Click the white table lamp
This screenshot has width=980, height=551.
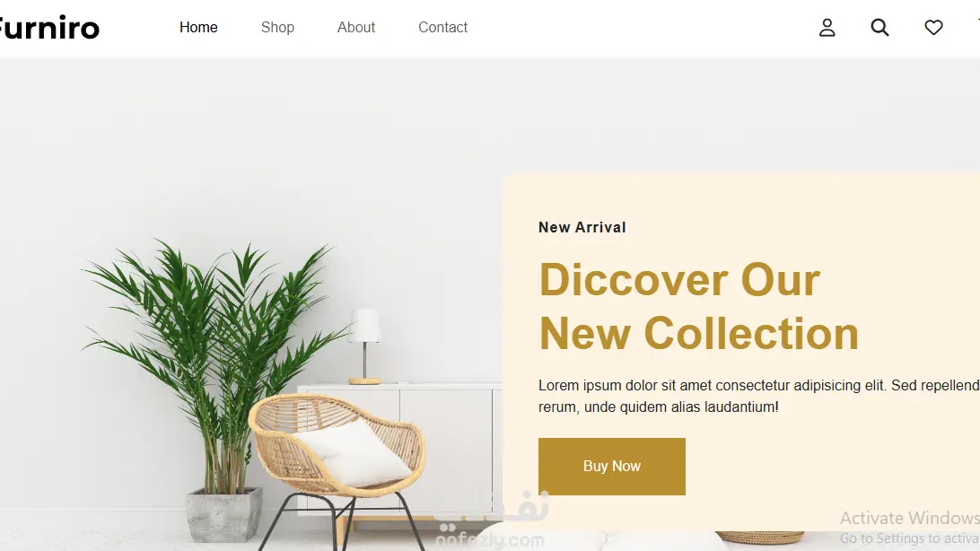[x=364, y=346]
